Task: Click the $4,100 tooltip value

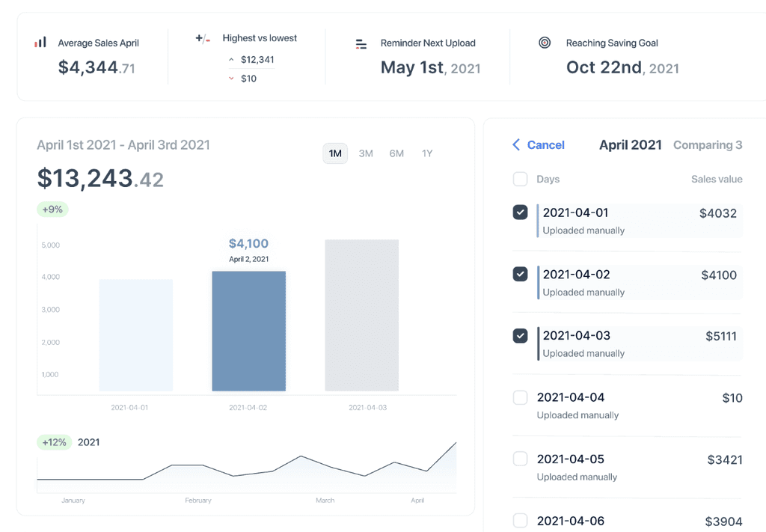Action: tap(248, 243)
